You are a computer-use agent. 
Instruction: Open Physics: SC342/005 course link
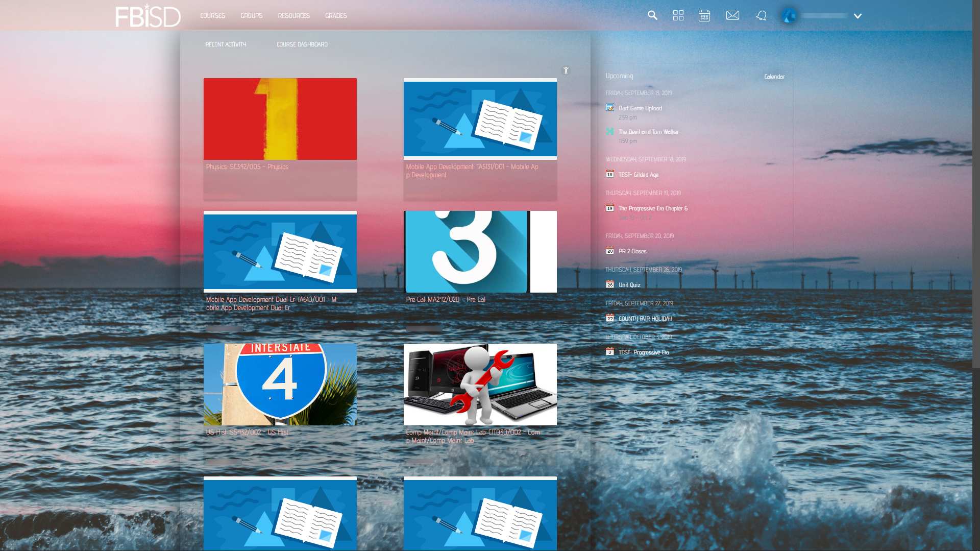[x=247, y=167]
